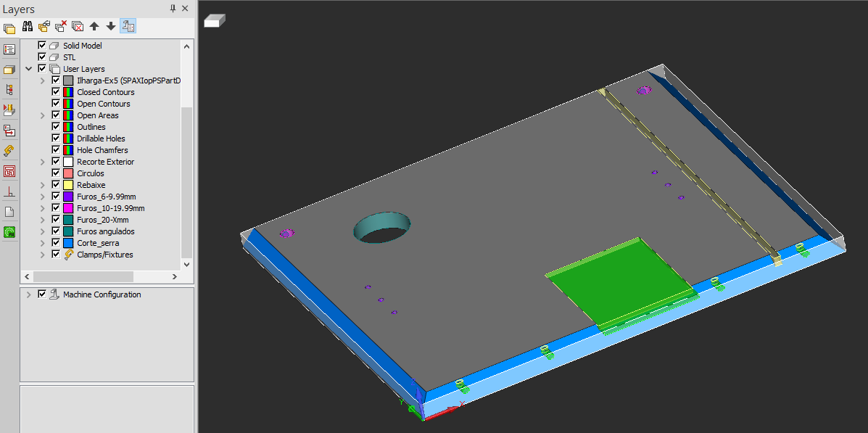Toggle visibility of Corte_serra layer

click(56, 243)
